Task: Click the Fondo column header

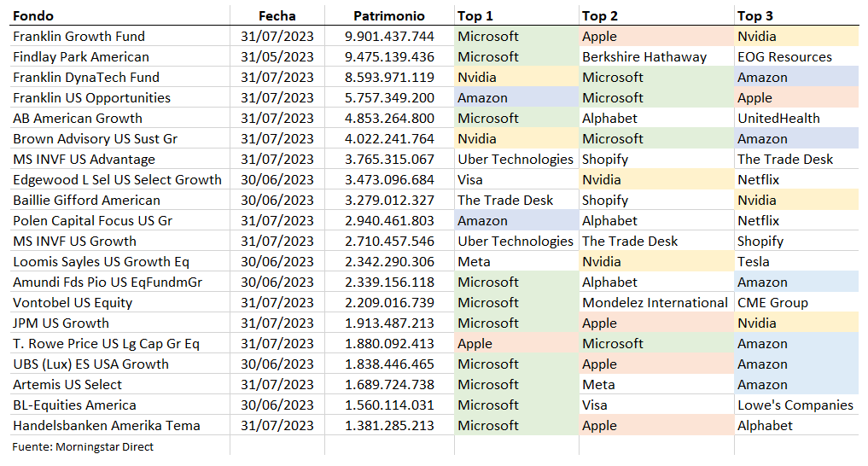Action: tap(34, 15)
